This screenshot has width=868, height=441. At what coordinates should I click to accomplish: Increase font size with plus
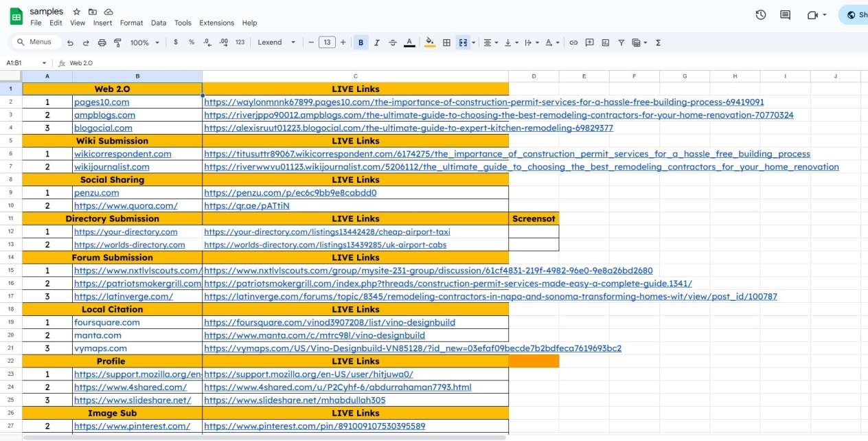click(343, 42)
